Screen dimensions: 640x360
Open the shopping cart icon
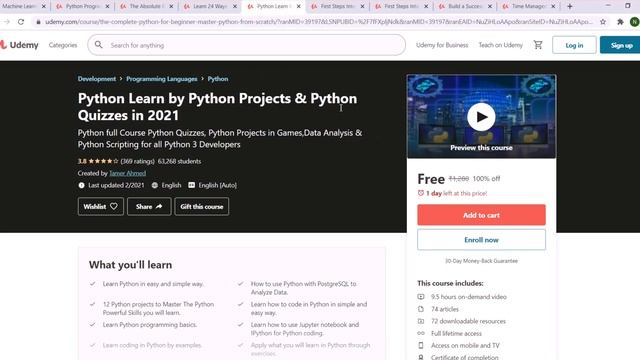tap(538, 45)
